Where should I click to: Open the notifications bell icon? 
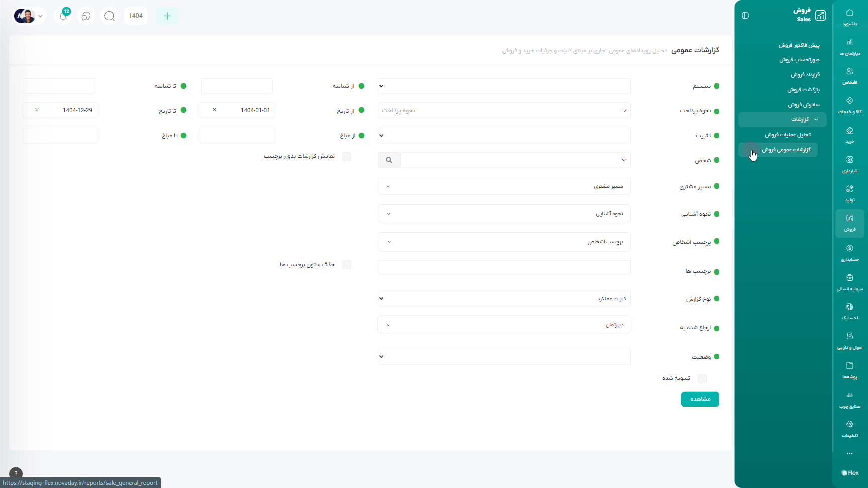tap(63, 16)
